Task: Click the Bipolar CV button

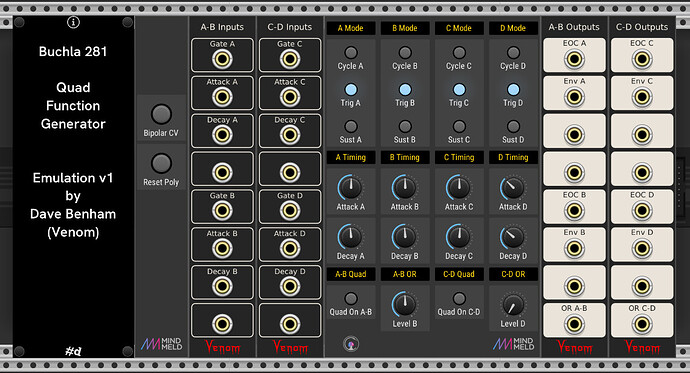Action: (161, 114)
